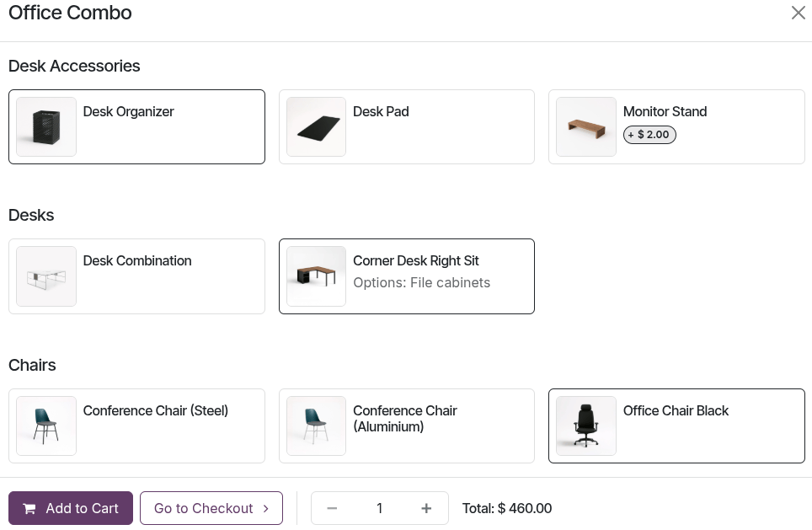Click the Monitor Stand product thumbnail
Image resolution: width=812 pixels, height=530 pixels.
585,126
